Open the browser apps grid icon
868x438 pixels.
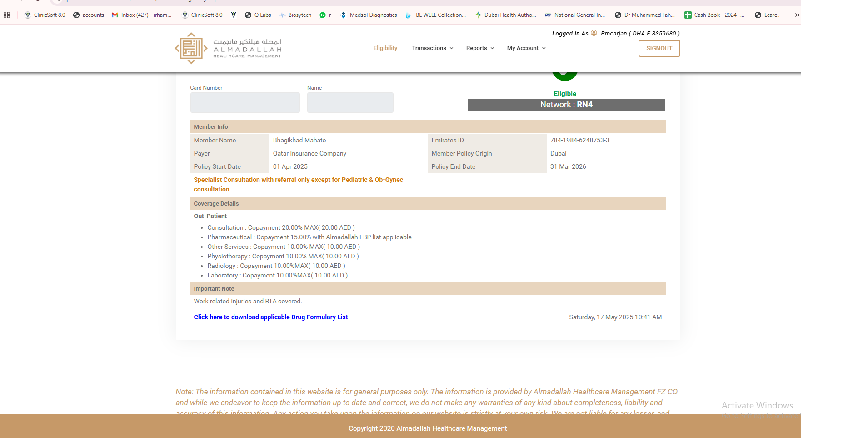[x=7, y=15]
